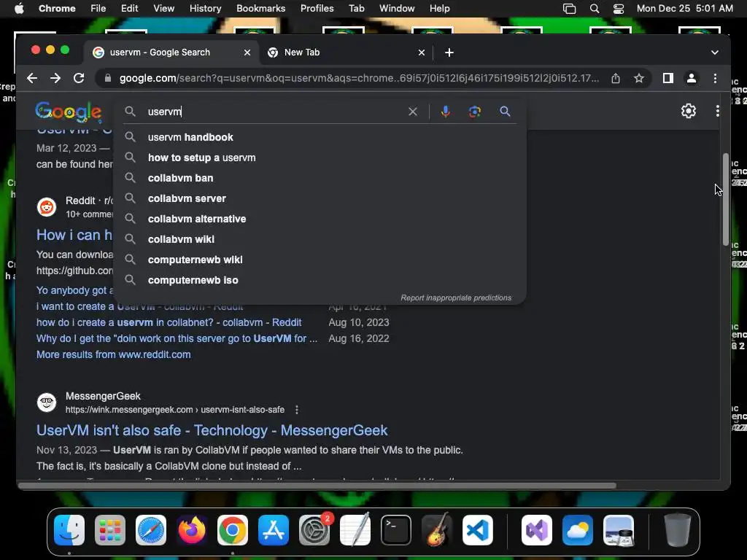Open how do i create a uservm link
The width and height of the screenshot is (747, 560).
tap(169, 322)
